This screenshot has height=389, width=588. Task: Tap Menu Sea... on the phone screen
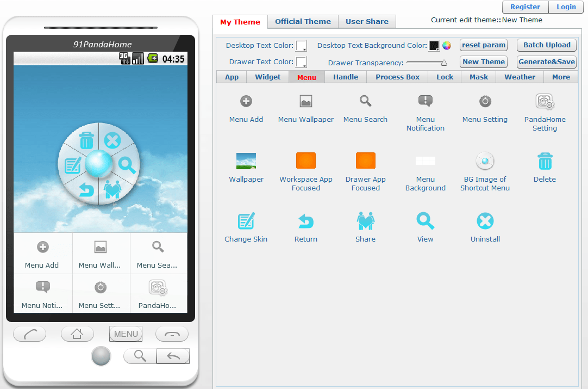coord(158,254)
